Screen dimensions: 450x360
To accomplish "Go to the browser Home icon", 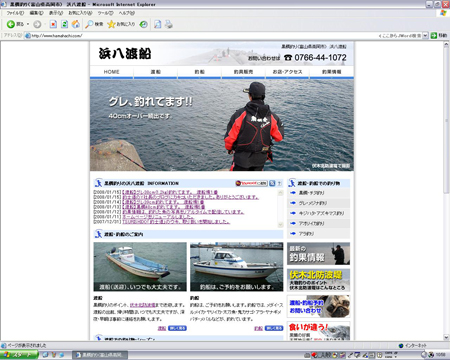I will (76, 24).
